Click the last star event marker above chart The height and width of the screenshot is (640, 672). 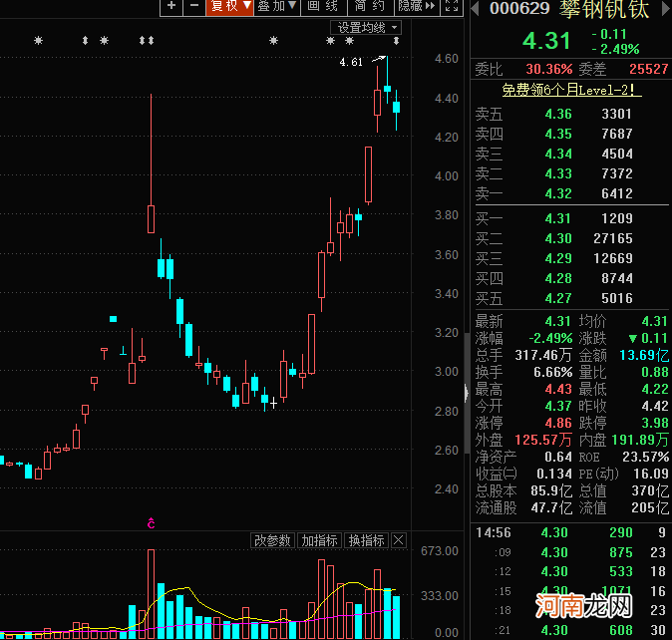[397, 41]
